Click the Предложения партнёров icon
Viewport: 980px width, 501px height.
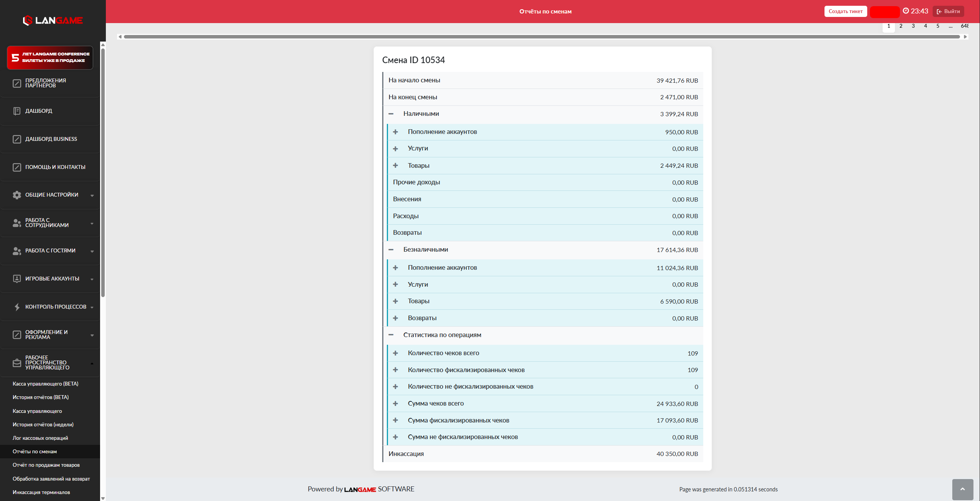point(17,83)
